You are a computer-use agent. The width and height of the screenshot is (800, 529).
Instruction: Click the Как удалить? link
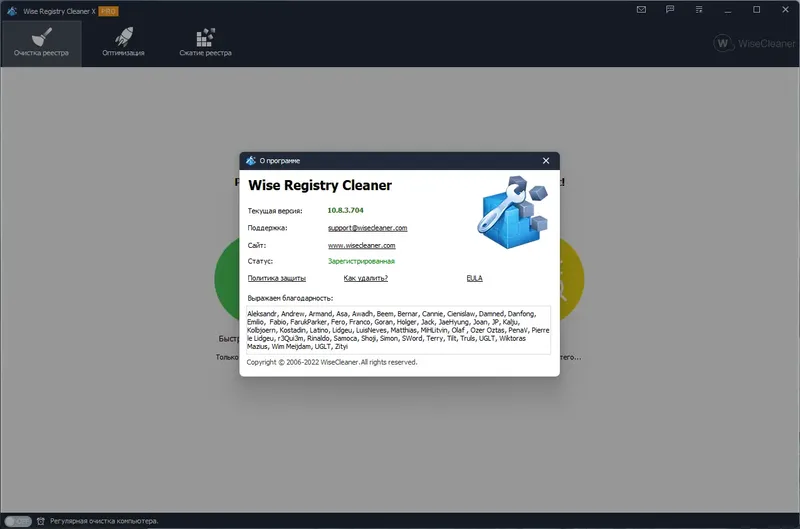pos(365,278)
